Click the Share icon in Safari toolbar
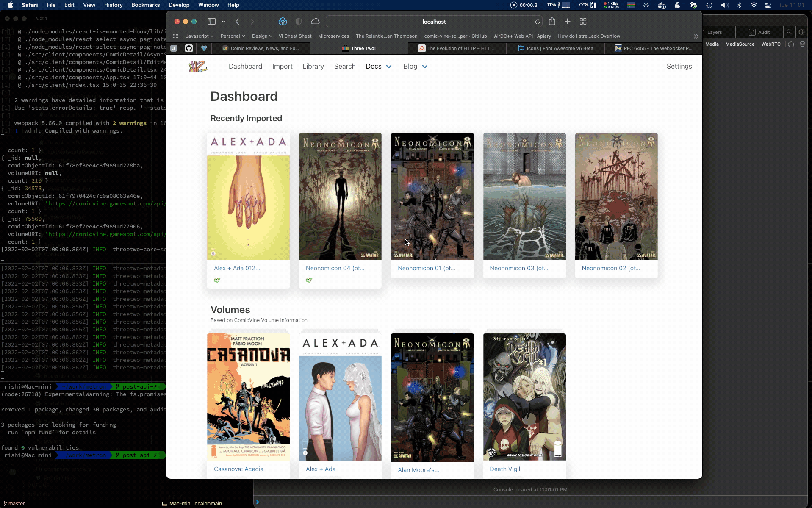Image resolution: width=812 pixels, height=508 pixels. [552, 22]
